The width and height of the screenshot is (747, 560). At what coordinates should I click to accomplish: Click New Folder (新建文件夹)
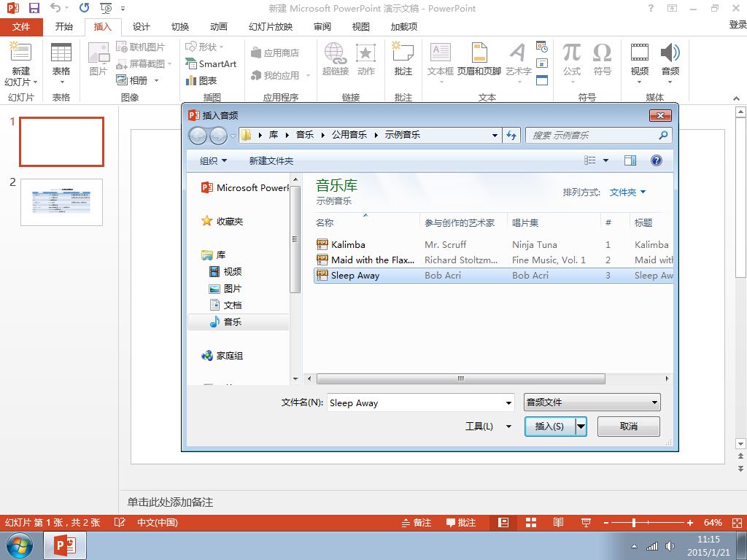(271, 161)
